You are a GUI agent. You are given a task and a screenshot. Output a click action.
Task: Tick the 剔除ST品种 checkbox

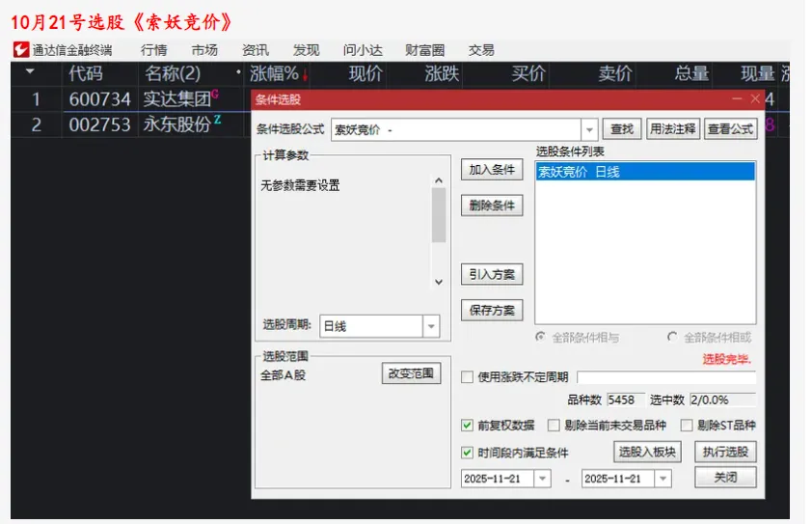tap(687, 426)
